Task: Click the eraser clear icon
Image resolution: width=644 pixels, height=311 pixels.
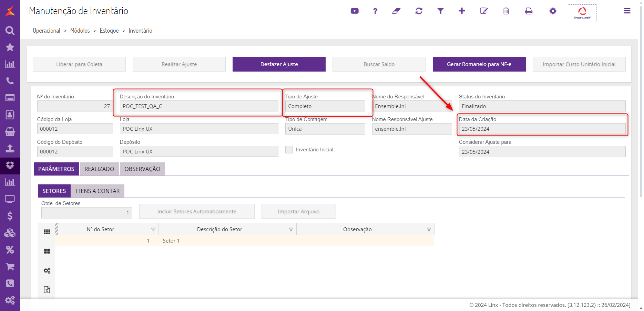Action: point(396,11)
